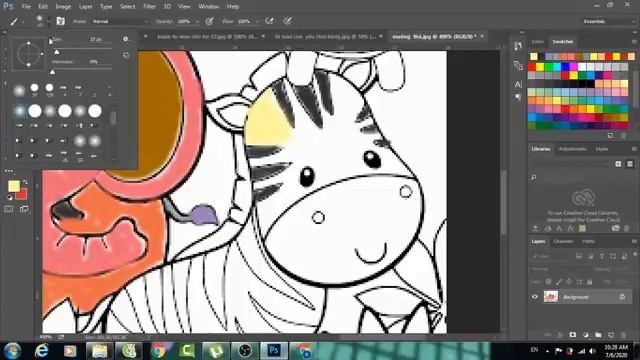The height and width of the screenshot is (360, 640).
Task: Open History panel icon in collapsed dock
Action: [518, 46]
